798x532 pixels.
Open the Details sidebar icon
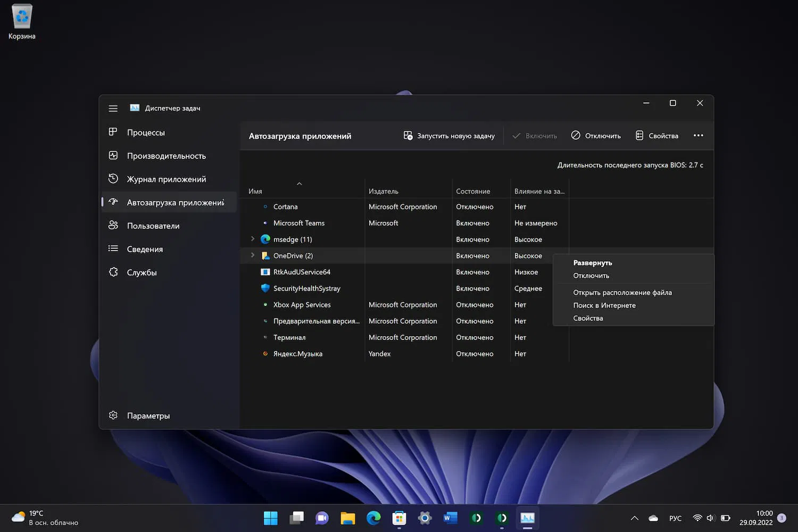coord(113,249)
